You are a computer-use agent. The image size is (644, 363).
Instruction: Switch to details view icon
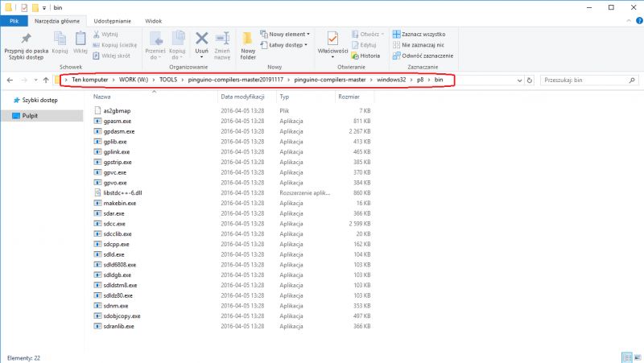(x=627, y=357)
